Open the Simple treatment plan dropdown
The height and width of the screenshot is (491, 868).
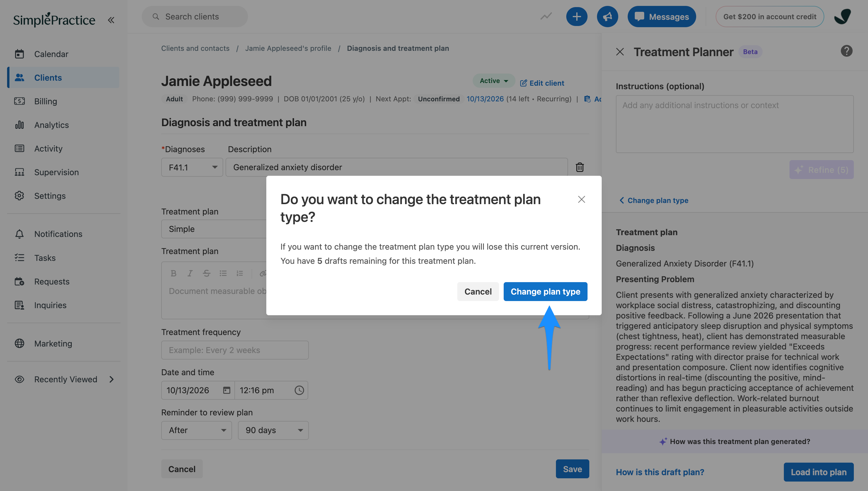(214, 229)
